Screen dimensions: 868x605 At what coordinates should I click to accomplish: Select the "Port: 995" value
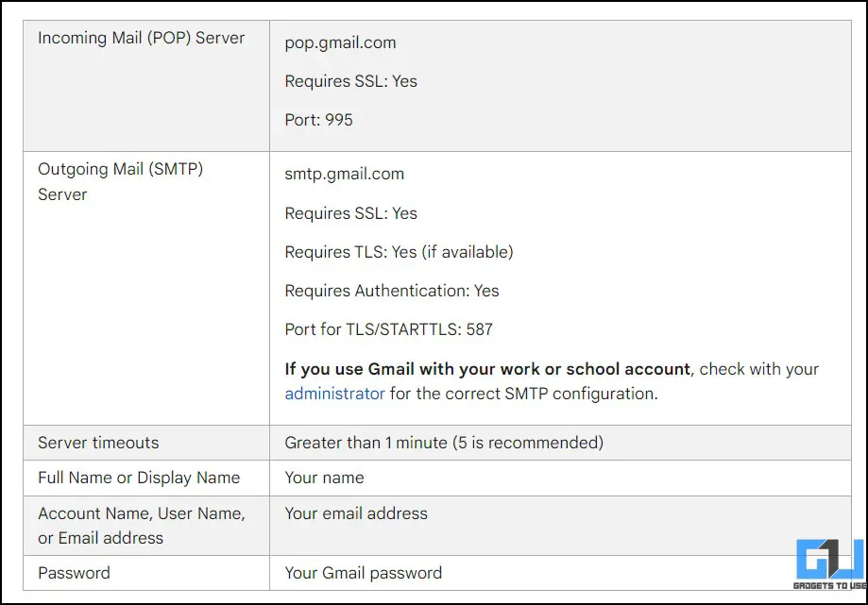(x=319, y=120)
